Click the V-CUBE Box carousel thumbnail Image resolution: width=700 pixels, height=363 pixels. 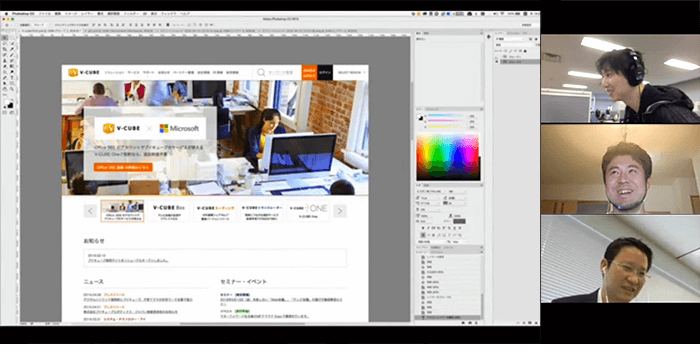pyautogui.click(x=169, y=211)
